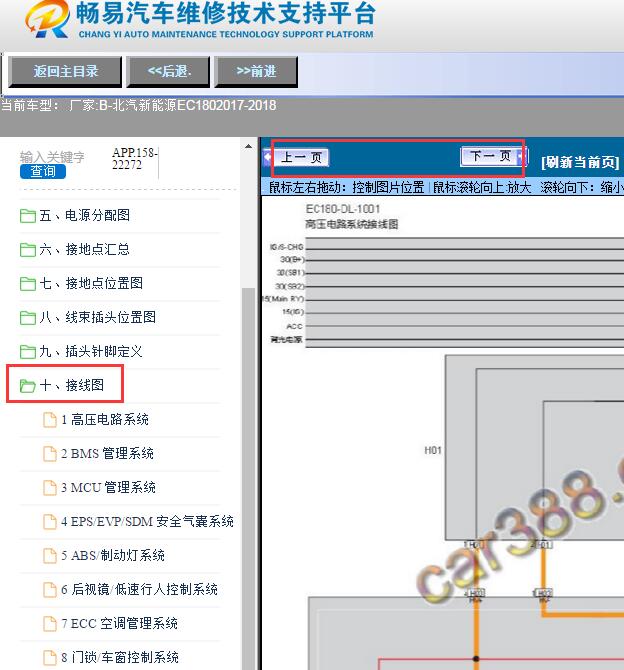Expand the 八、线束插头位置图 tree item

[x=97, y=317]
